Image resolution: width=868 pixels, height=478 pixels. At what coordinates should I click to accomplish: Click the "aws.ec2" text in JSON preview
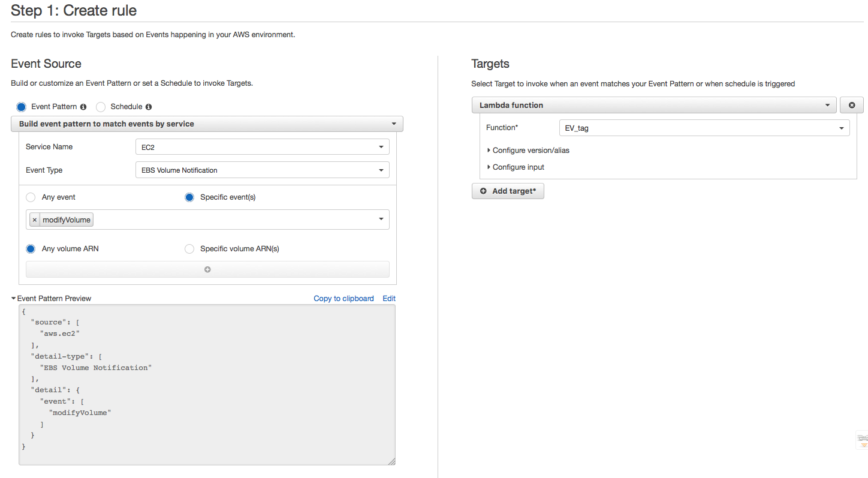[60, 333]
